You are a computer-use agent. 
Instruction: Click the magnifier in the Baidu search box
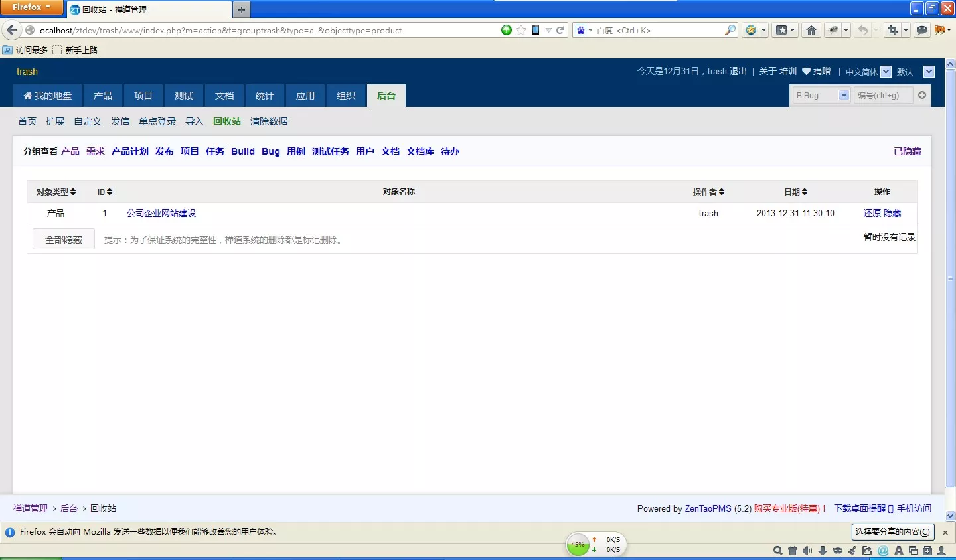click(730, 30)
